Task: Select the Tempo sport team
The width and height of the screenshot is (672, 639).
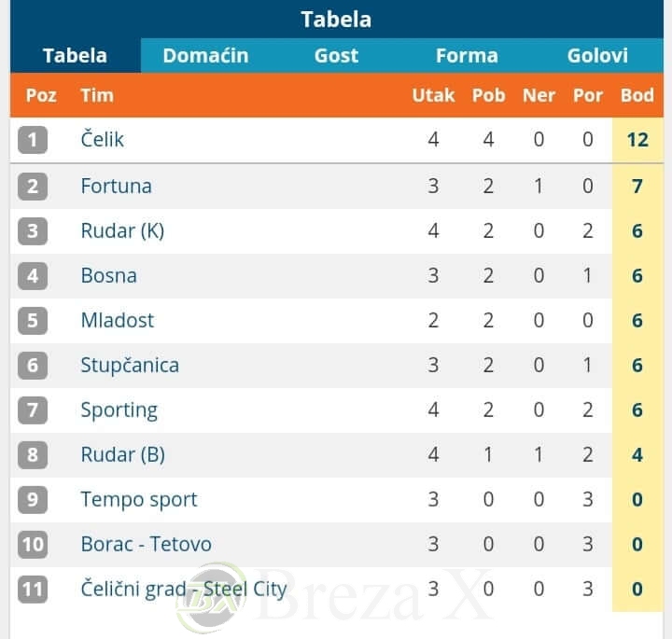Action: coord(139,499)
